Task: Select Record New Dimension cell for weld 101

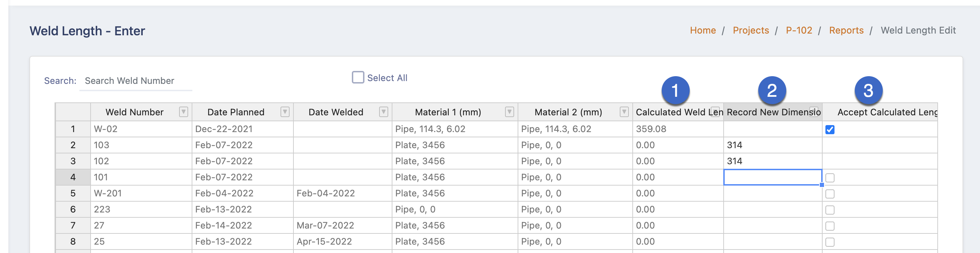Action: tap(773, 177)
